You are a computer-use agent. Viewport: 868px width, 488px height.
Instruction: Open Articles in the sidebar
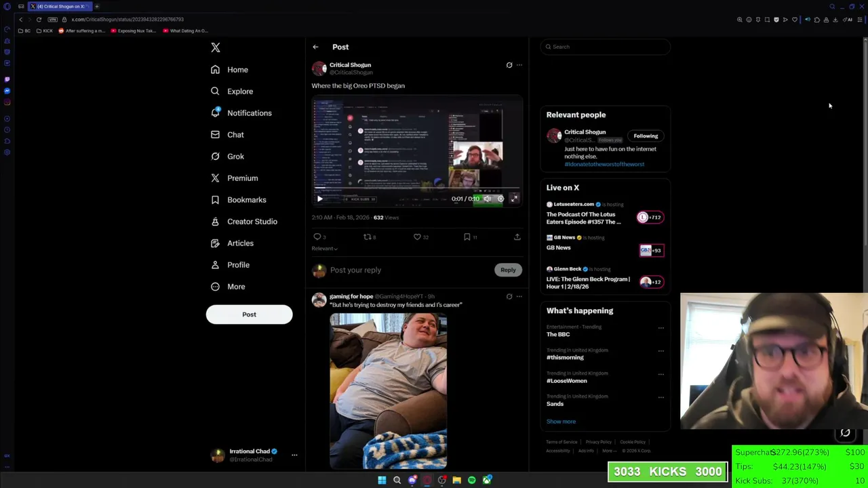pyautogui.click(x=232, y=243)
